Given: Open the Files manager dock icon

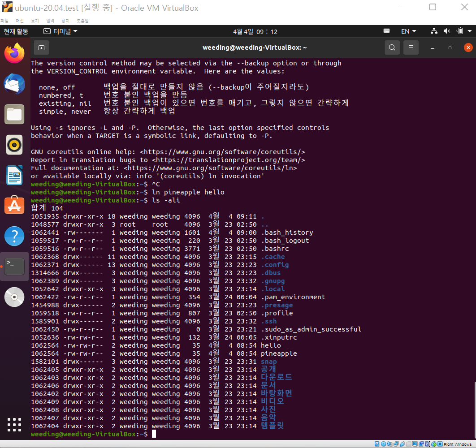Looking at the screenshot, I should (x=14, y=114).
